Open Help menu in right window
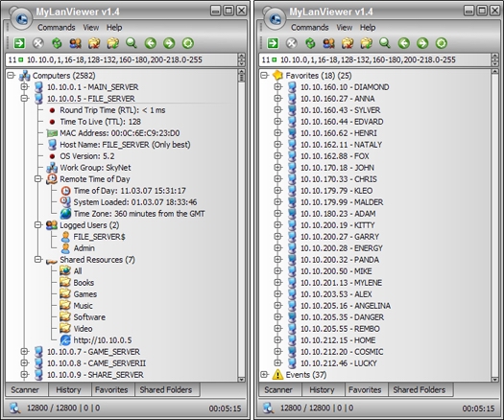 click(x=368, y=27)
